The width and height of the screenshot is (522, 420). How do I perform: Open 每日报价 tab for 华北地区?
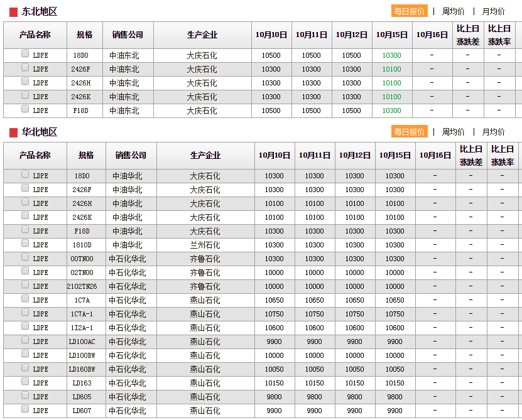(409, 132)
